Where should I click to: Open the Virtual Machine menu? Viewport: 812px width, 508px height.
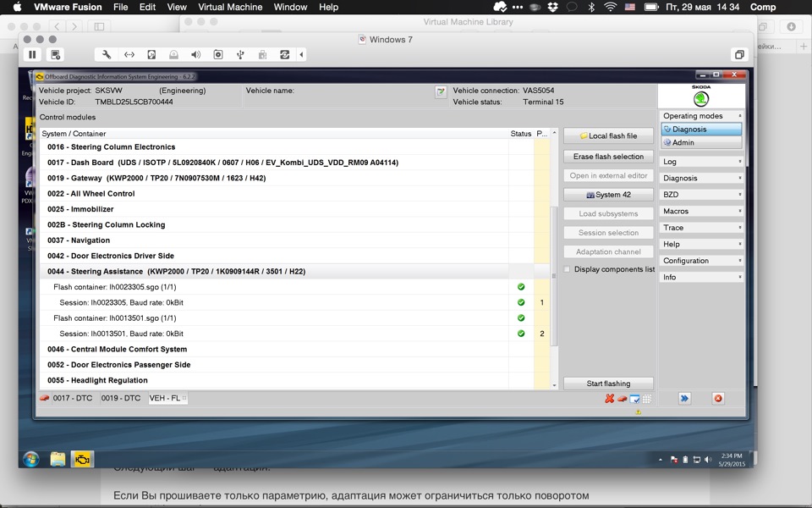[230, 8]
